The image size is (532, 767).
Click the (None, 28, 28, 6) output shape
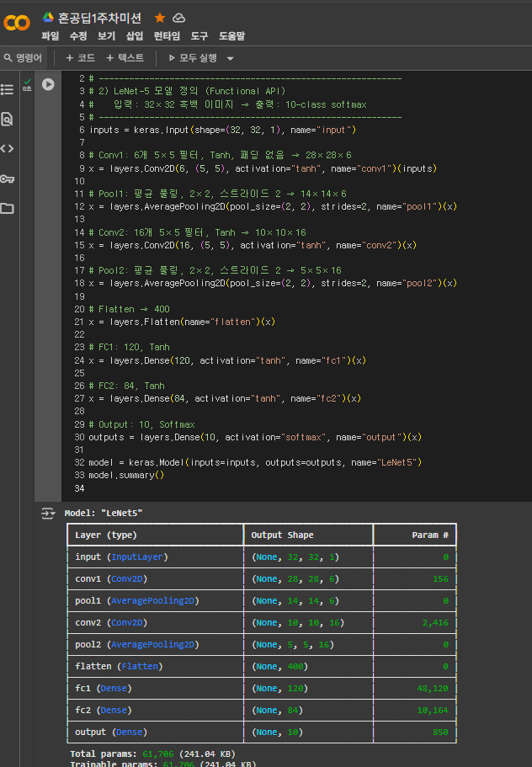295,578
